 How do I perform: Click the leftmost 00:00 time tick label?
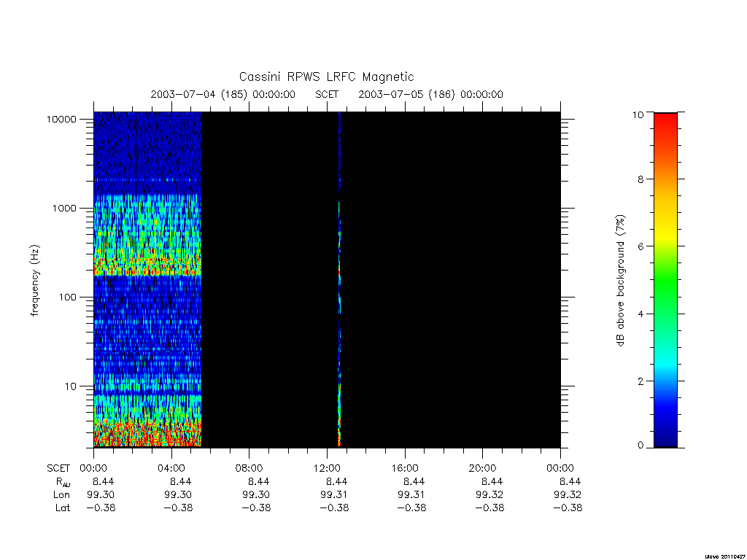click(x=93, y=468)
